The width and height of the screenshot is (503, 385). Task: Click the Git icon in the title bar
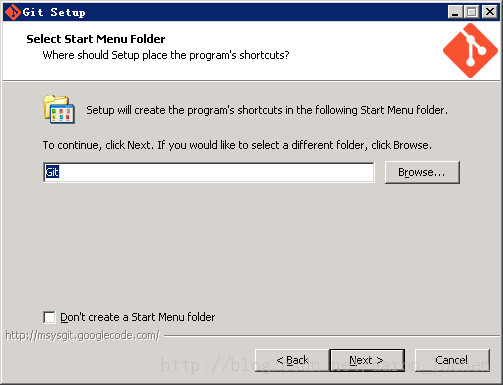[13, 12]
